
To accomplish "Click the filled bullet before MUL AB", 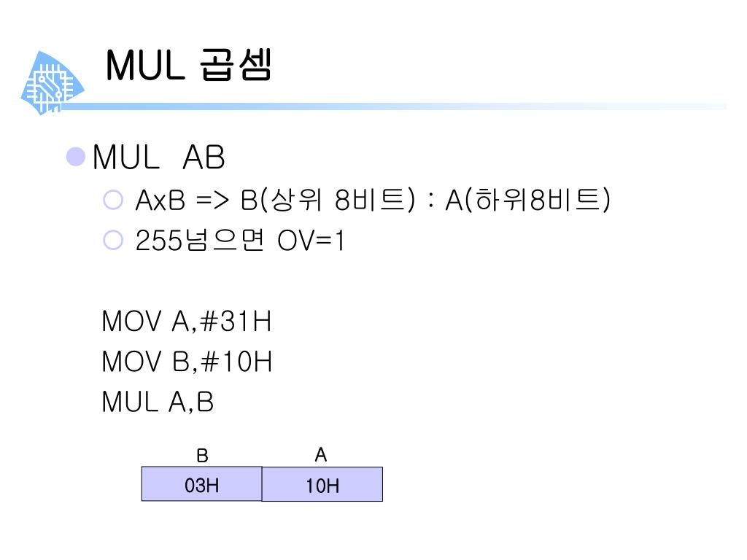I will click(x=76, y=157).
